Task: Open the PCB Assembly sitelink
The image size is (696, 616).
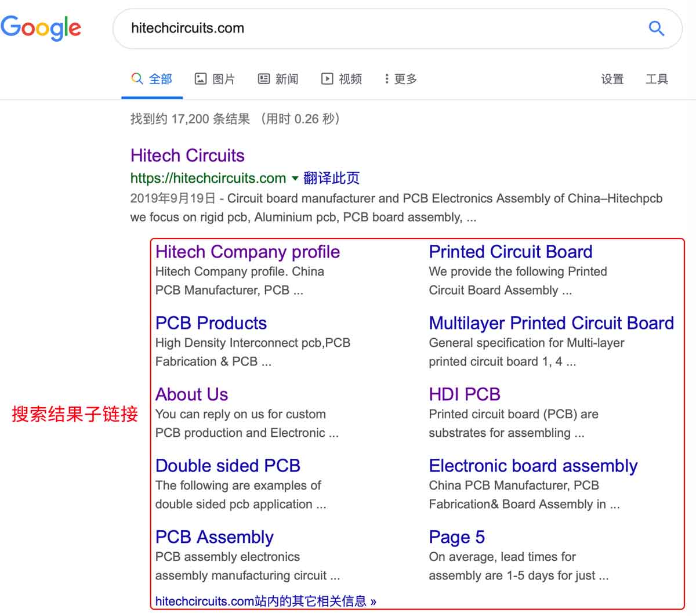Action: pos(214,537)
